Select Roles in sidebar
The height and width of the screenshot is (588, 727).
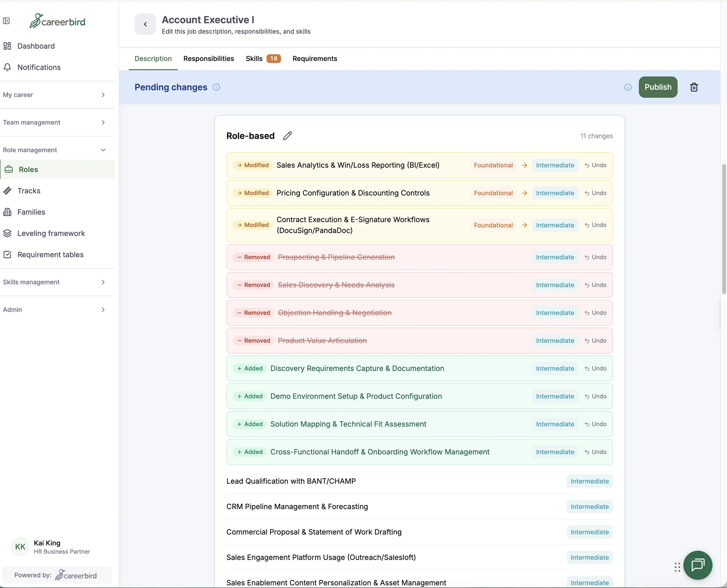click(x=57, y=169)
